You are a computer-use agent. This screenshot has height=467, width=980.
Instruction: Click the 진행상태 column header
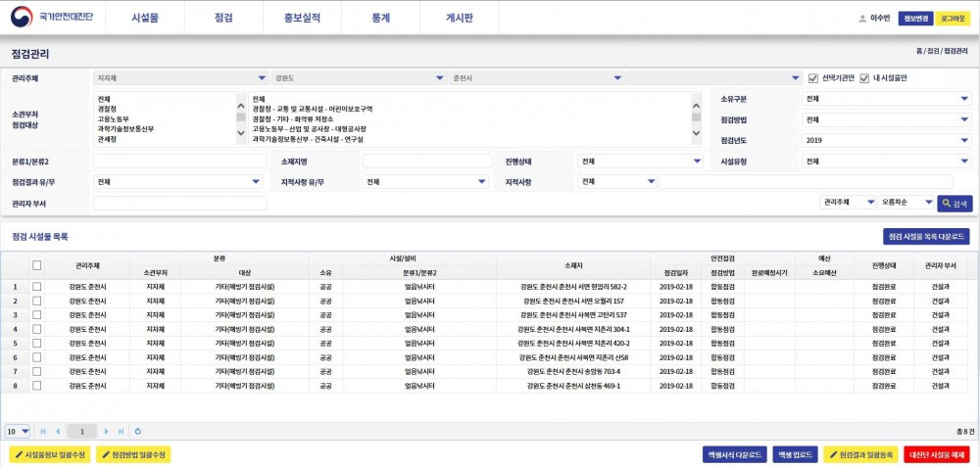point(884,265)
